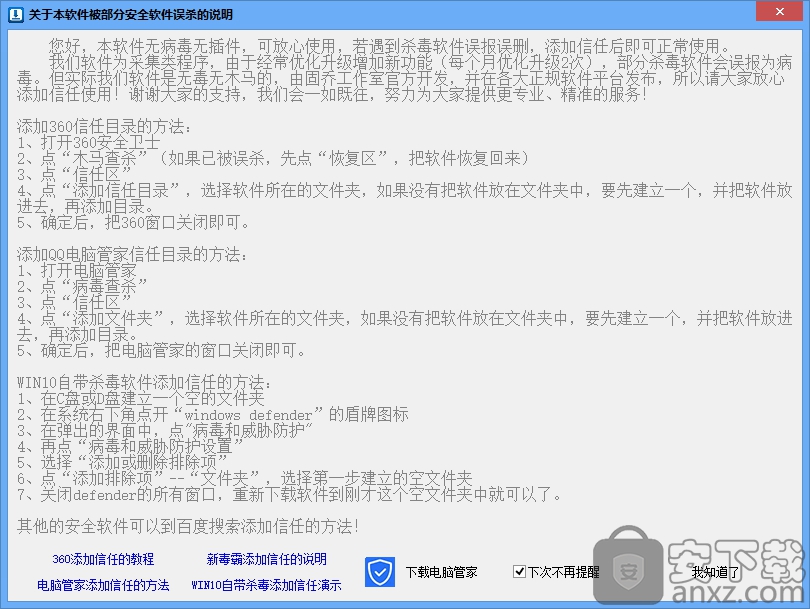Click the line 4、再点"病毒和威胁防护设置"
Image resolution: width=810 pixels, height=609 pixels.
click(130, 446)
